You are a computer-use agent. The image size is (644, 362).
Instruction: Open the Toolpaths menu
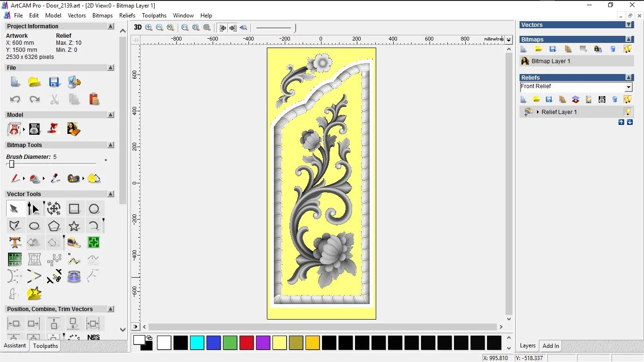coord(154,16)
